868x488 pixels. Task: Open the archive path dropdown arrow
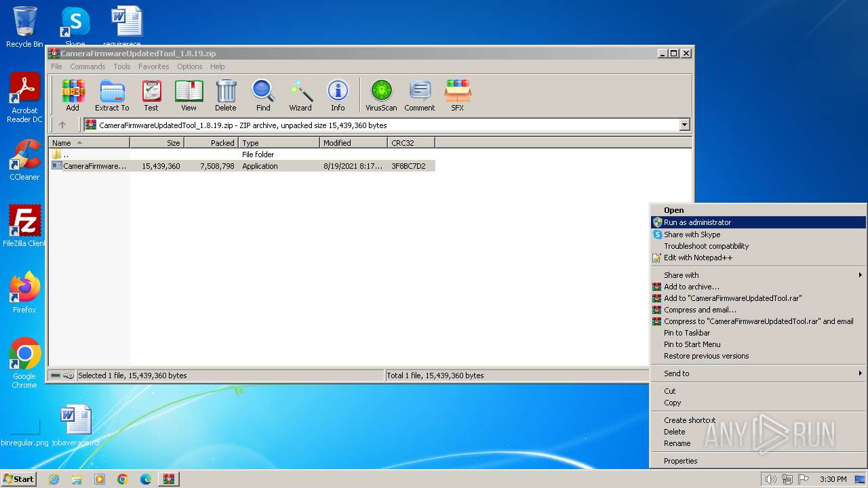(x=684, y=125)
